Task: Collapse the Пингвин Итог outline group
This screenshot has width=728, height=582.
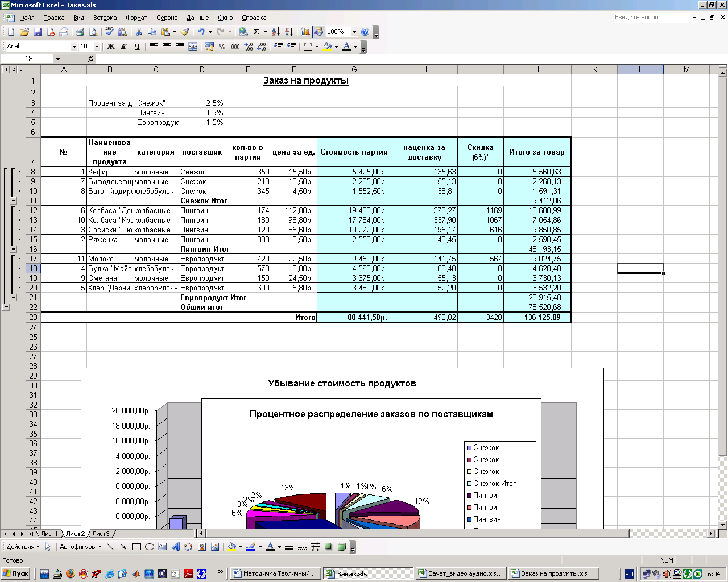Action: 14,249
